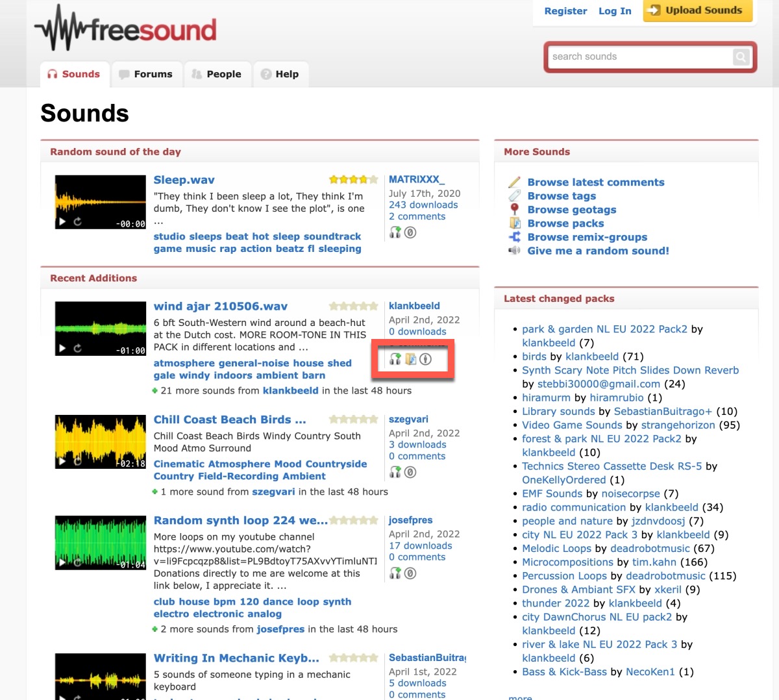Click the tag icon beside Browse tags
779x700 pixels.
(515, 195)
